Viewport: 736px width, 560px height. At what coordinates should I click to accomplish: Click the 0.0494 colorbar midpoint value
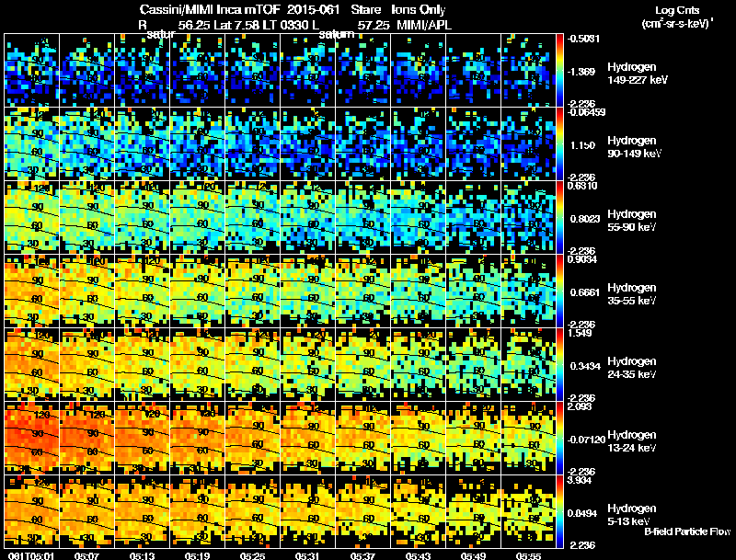click(x=583, y=514)
